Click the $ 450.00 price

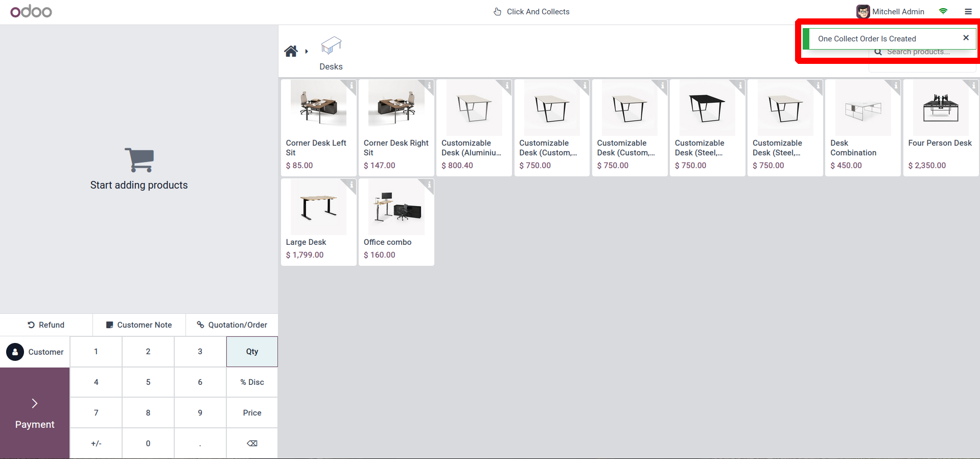coord(846,166)
